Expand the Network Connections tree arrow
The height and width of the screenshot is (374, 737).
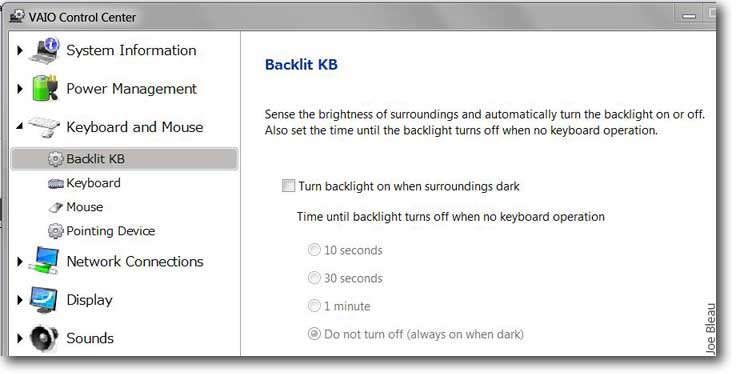tap(20, 261)
